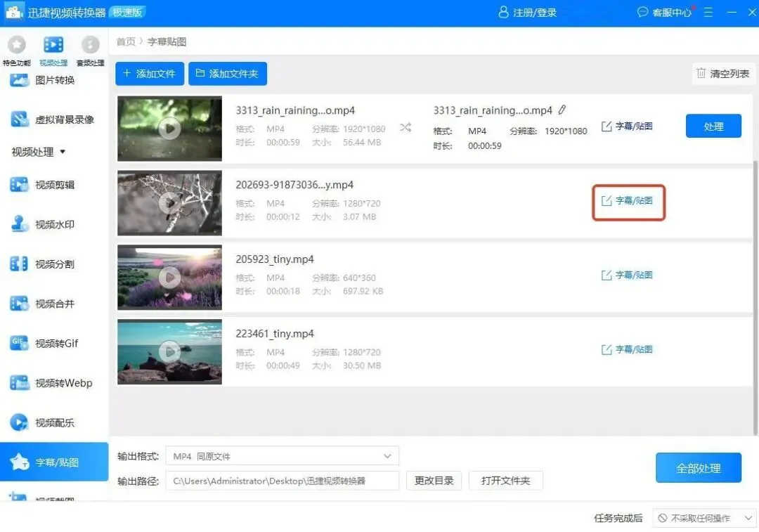Open the 虚拟背景录像 feature
Viewport: 759px width, 532px height.
click(52, 119)
